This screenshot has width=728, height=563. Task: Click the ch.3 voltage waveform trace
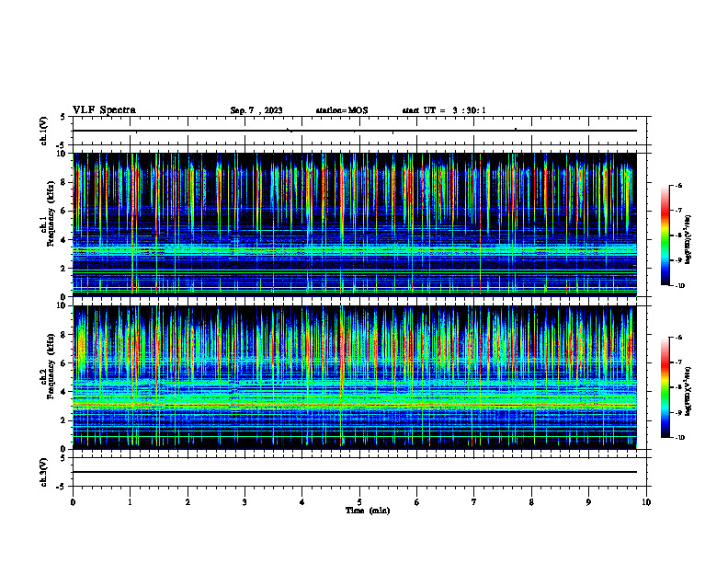coord(355,472)
